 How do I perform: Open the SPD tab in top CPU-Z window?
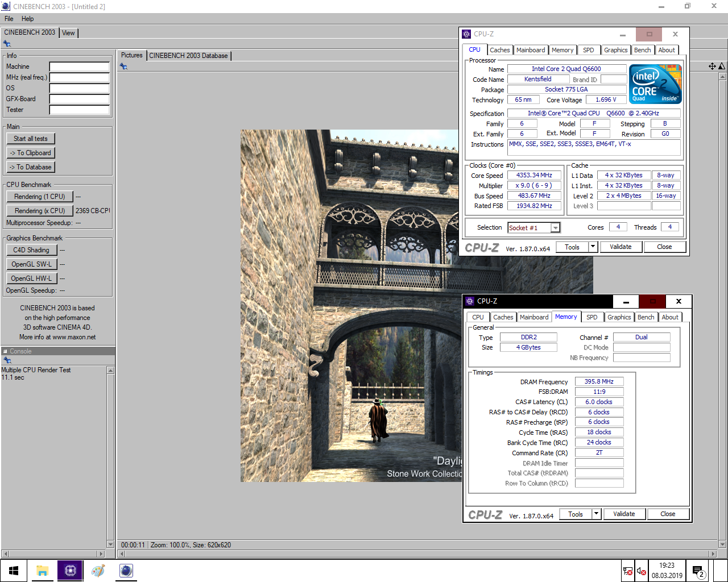coord(589,50)
